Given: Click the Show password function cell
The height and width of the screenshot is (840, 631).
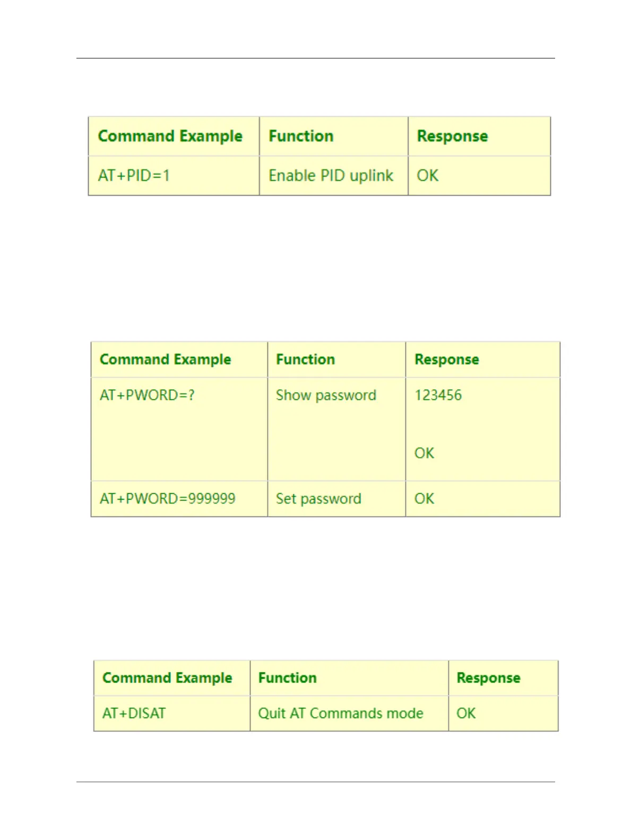Looking at the screenshot, I should [336, 429].
